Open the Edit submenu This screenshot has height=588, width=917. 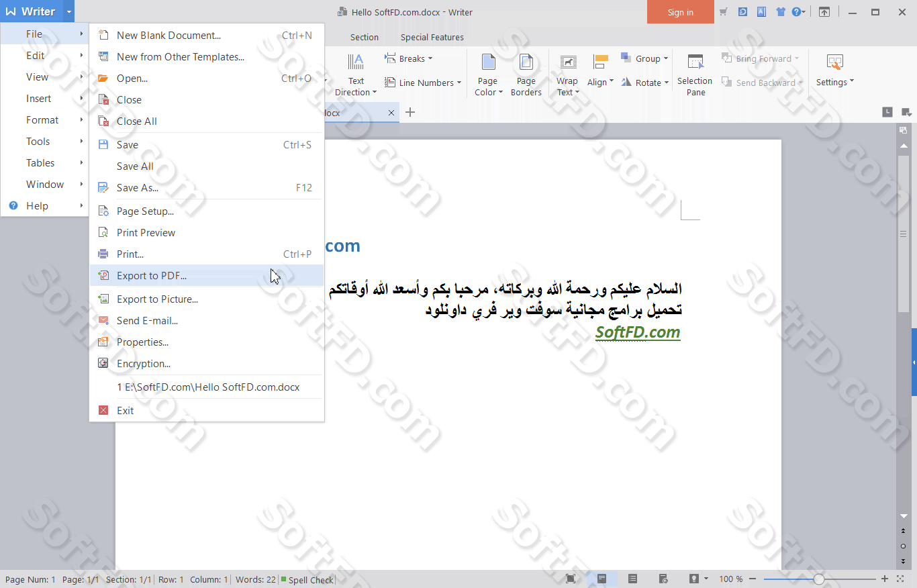click(x=44, y=56)
